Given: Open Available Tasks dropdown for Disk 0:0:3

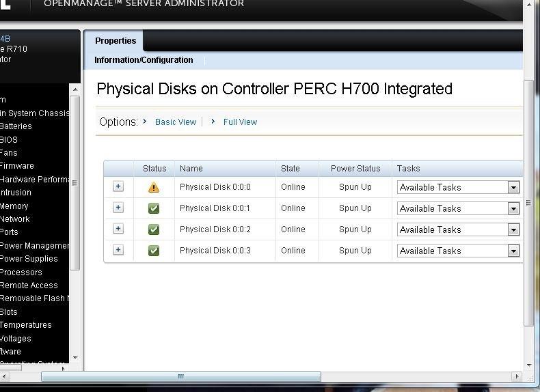Looking at the screenshot, I should tap(458, 251).
